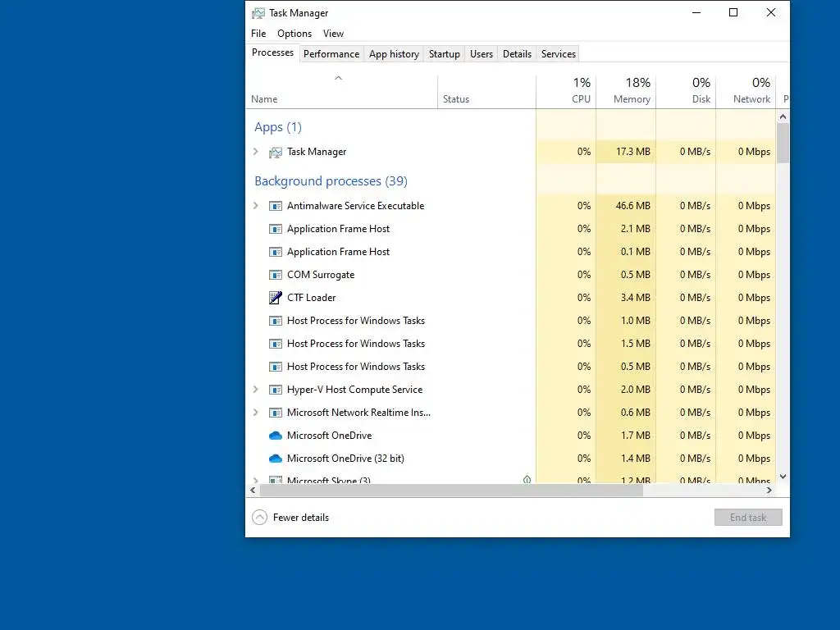Switch to the App history tab

coord(394,54)
